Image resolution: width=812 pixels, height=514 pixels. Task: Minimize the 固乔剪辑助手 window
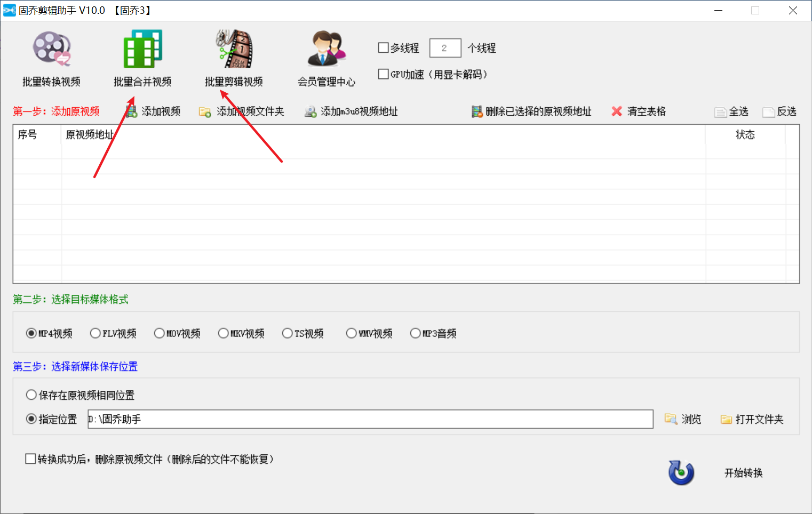718,10
